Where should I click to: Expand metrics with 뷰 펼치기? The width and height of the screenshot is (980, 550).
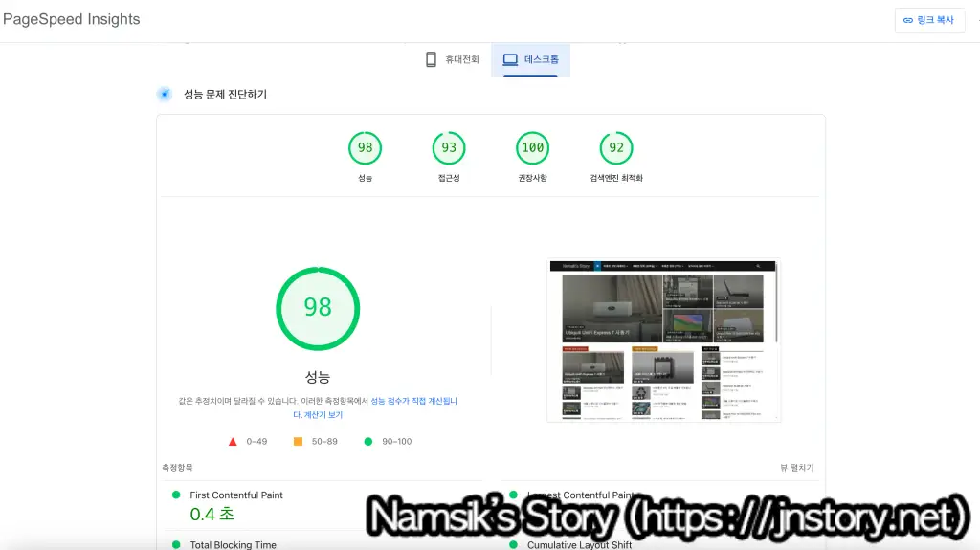coord(796,468)
